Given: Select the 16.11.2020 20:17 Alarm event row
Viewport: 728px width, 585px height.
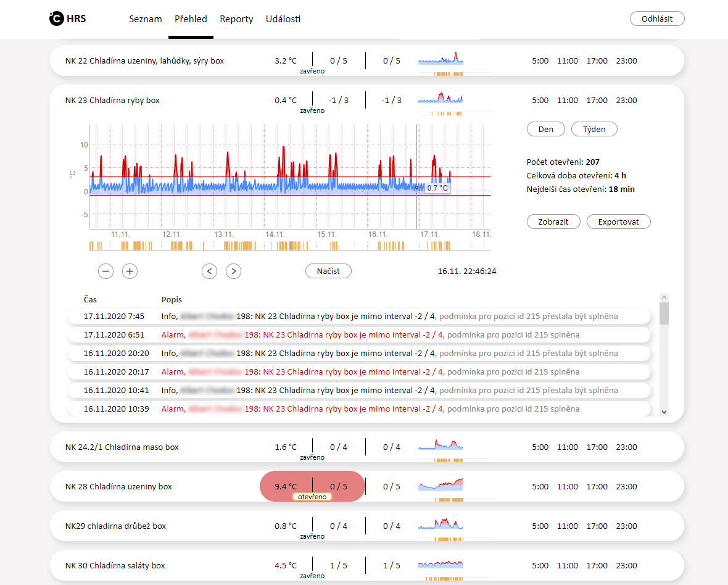Looking at the screenshot, I should [x=359, y=372].
